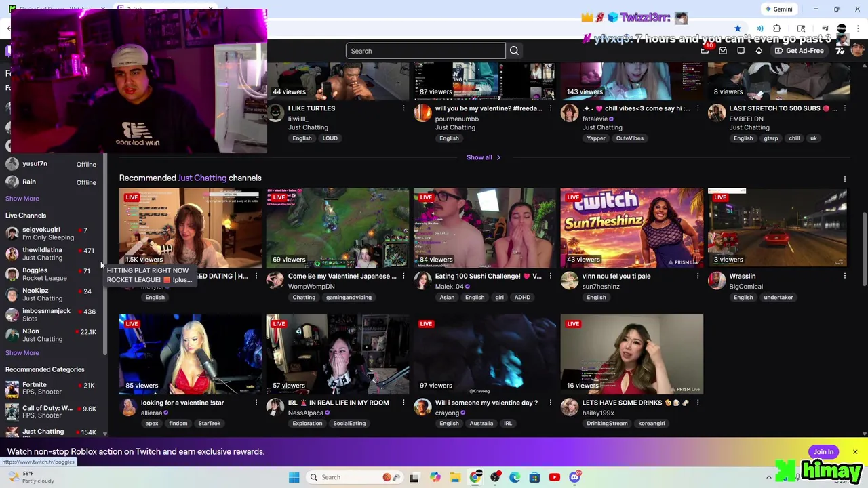This screenshot has height=488, width=868.
Task: Open options menu for Malek_04 stream
Action: click(551, 276)
